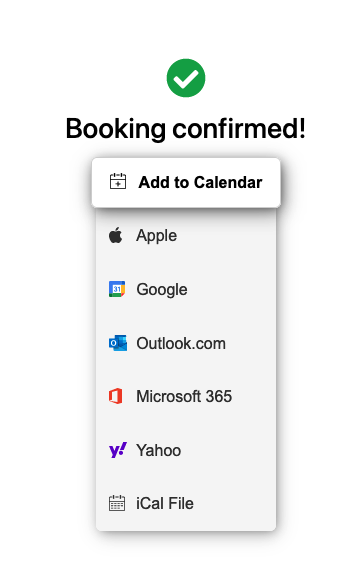The width and height of the screenshot is (360, 565).
Task: Collapse the Add to Calendar dropdown
Action: pos(186,182)
